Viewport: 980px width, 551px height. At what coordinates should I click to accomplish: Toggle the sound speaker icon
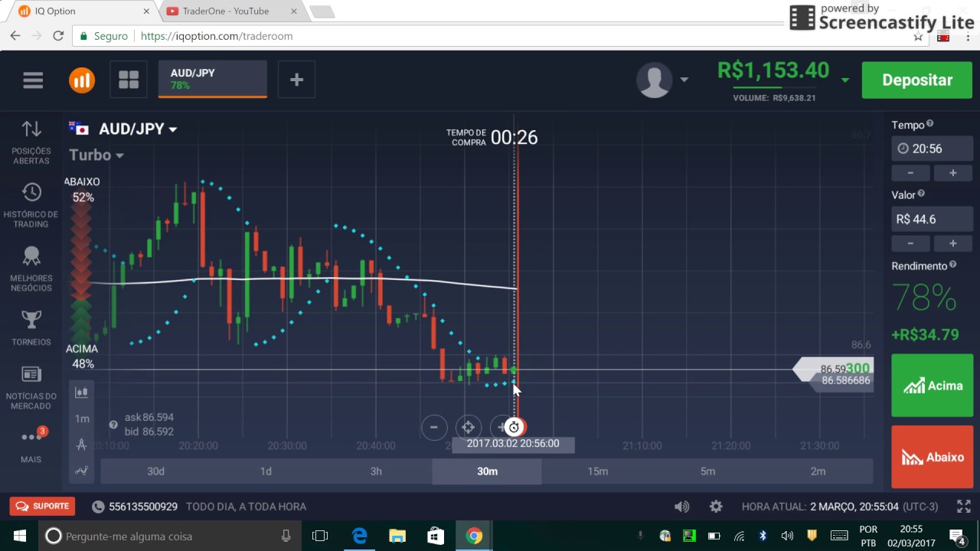point(681,507)
